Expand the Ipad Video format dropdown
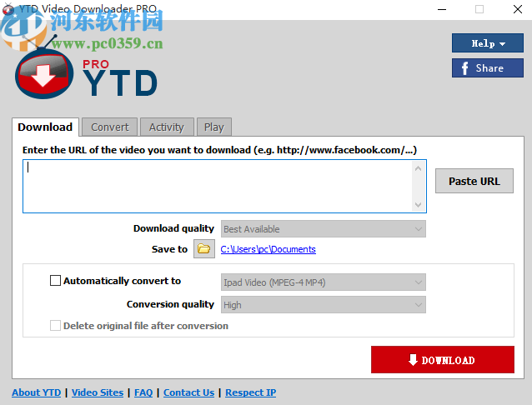 click(x=323, y=282)
